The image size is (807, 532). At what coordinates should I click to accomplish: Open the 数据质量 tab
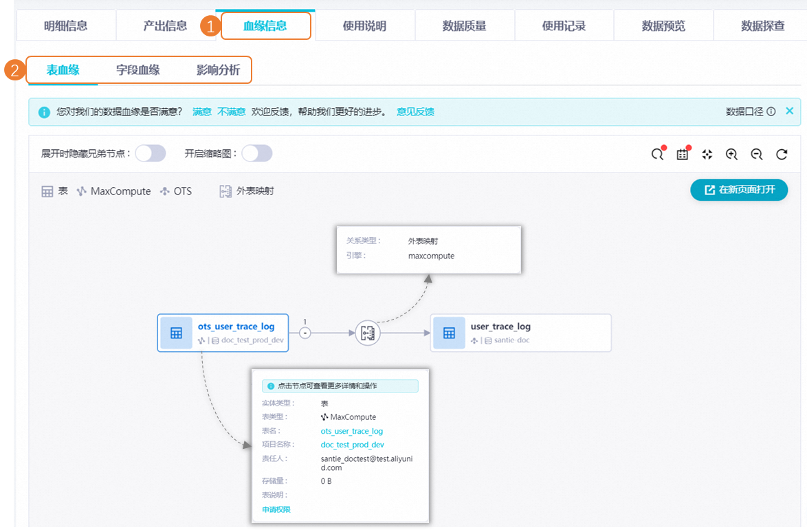[464, 25]
